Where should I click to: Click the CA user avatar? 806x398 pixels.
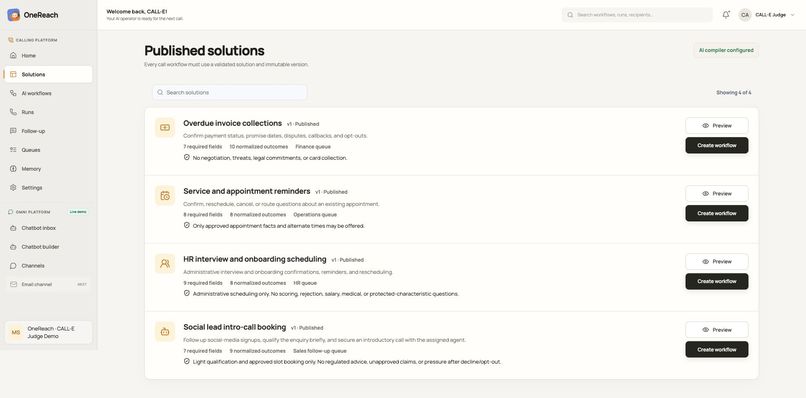(x=745, y=15)
